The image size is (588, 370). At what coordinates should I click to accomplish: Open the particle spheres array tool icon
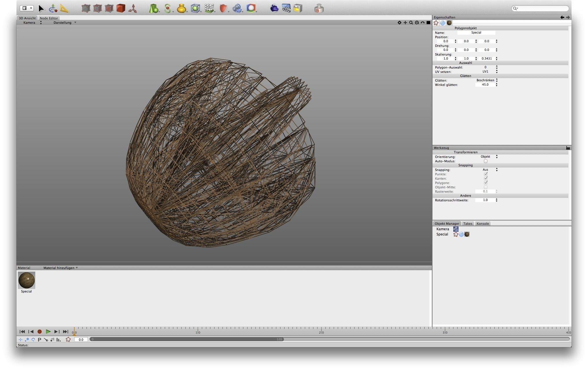(209, 8)
